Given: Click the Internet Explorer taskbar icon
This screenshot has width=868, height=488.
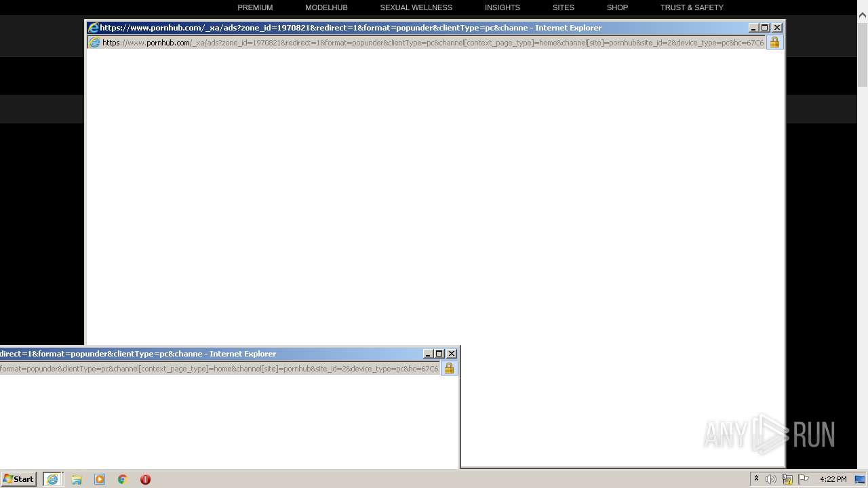Looking at the screenshot, I should point(53,479).
